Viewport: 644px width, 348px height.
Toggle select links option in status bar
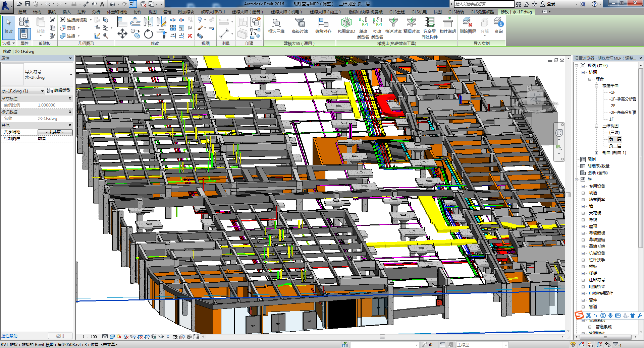[573, 345]
